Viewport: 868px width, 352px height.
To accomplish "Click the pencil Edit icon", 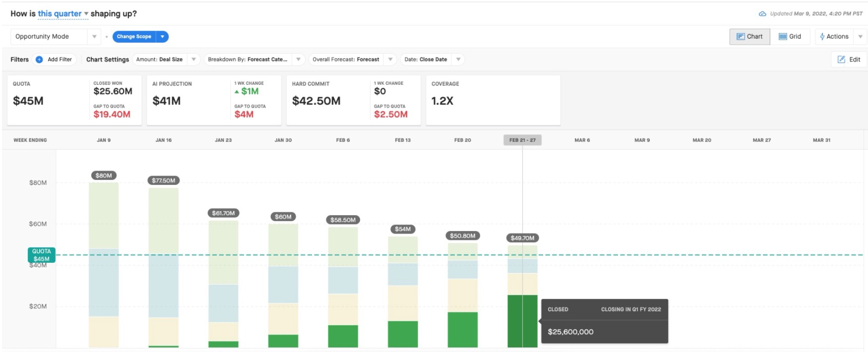I will point(841,59).
